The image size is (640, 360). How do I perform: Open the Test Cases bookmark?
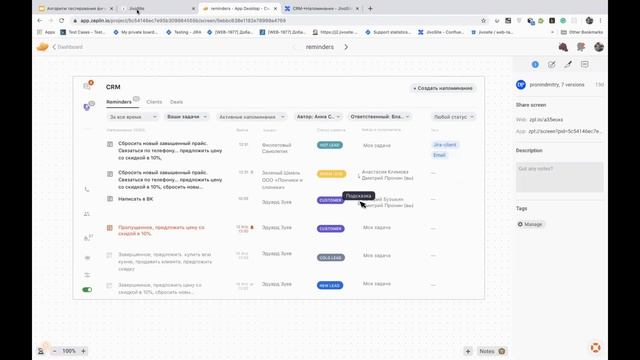click(x=83, y=32)
